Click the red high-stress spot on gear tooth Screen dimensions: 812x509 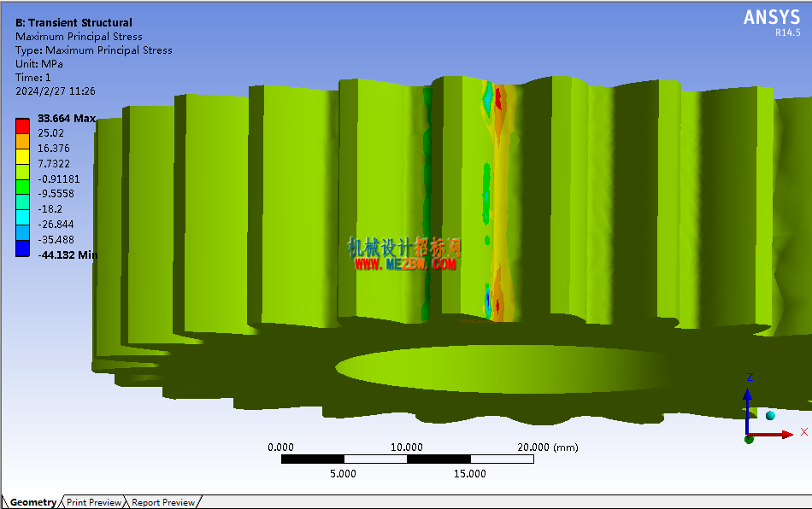(498, 98)
